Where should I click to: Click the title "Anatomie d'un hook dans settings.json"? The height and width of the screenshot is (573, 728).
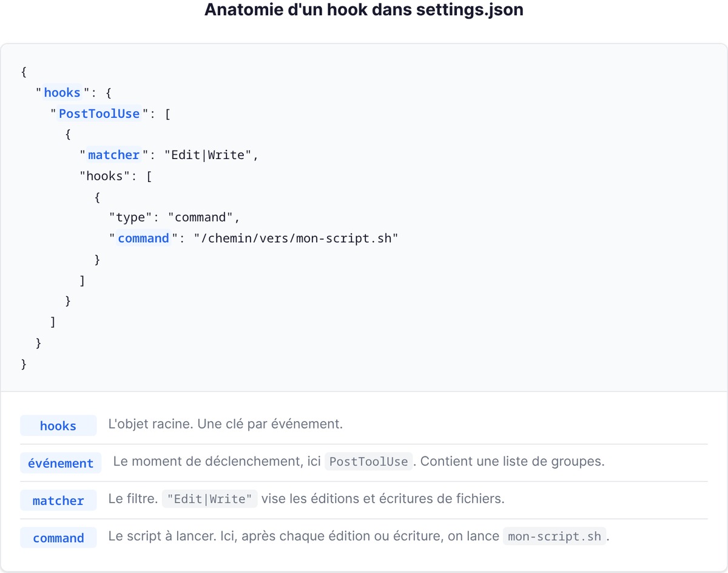click(x=364, y=10)
